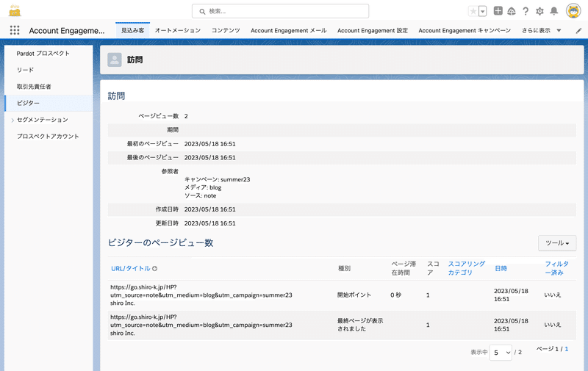Click the global actions plus icon
The width and height of the screenshot is (588, 371).
498,11
